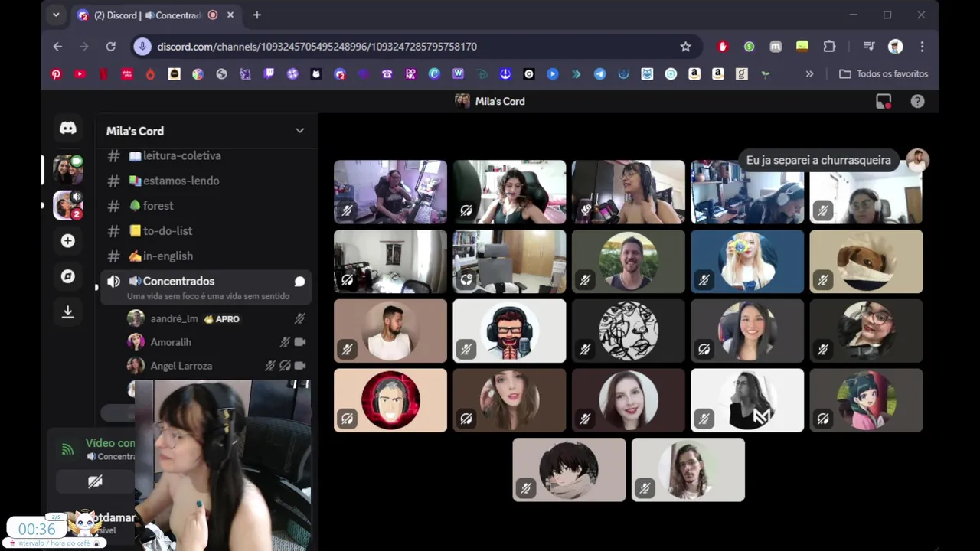The height and width of the screenshot is (551, 980).
Task: Click the Chrome profile avatar
Action: [895, 47]
